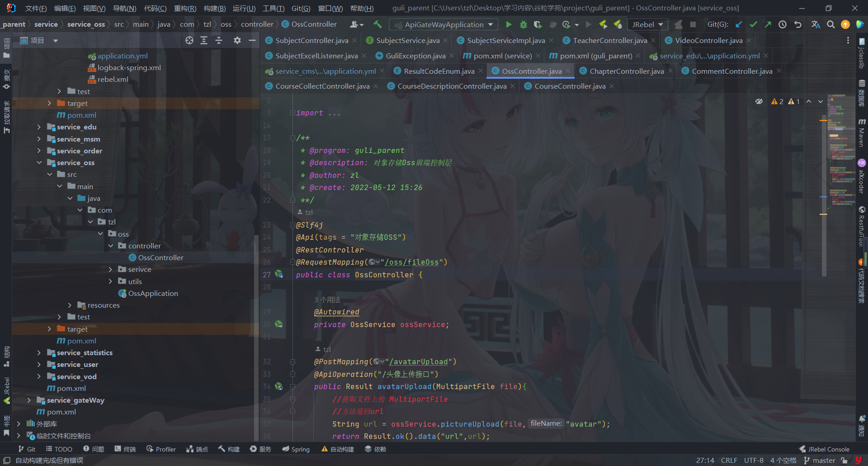This screenshot has height=466, width=868.
Task: Click Git push arrow icon
Action: click(768, 24)
